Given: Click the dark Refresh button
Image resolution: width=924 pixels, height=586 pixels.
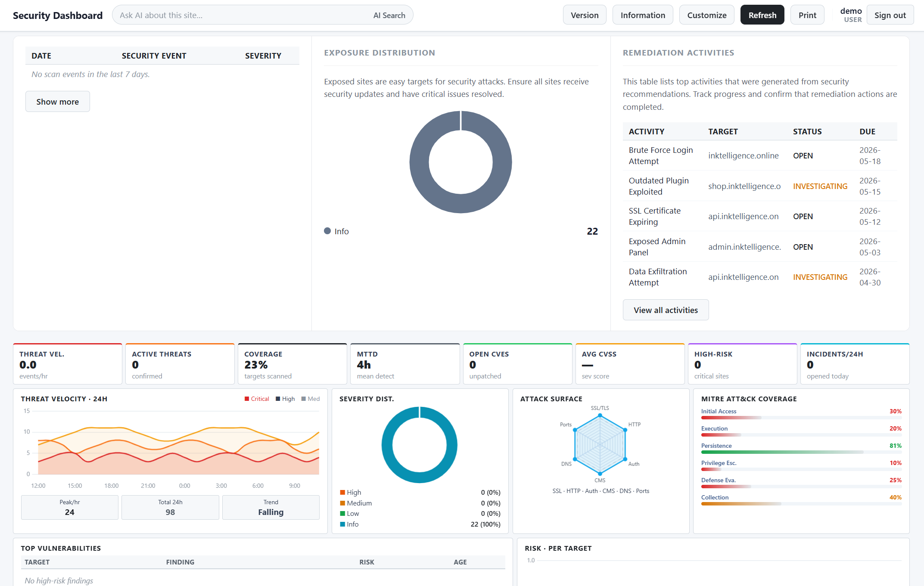Looking at the screenshot, I should click(x=762, y=15).
